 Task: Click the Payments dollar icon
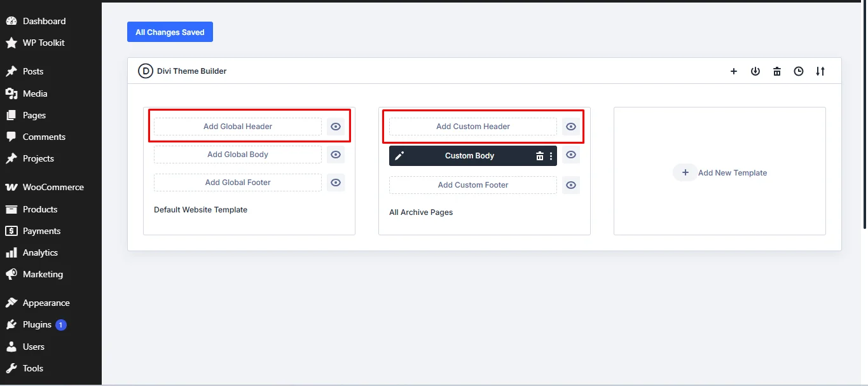click(11, 231)
